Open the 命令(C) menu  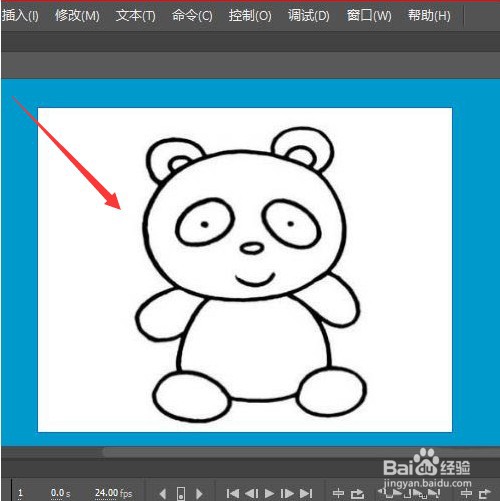pos(192,16)
